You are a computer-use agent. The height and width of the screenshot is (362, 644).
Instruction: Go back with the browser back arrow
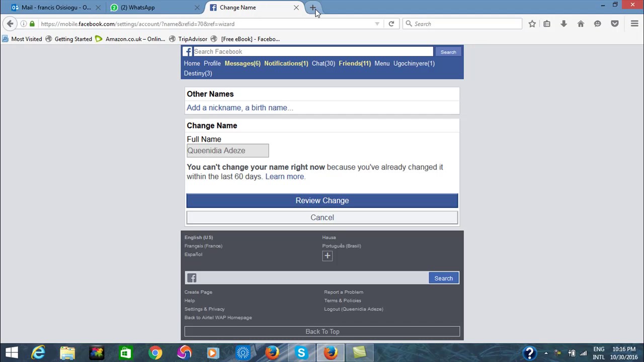pos(10,24)
